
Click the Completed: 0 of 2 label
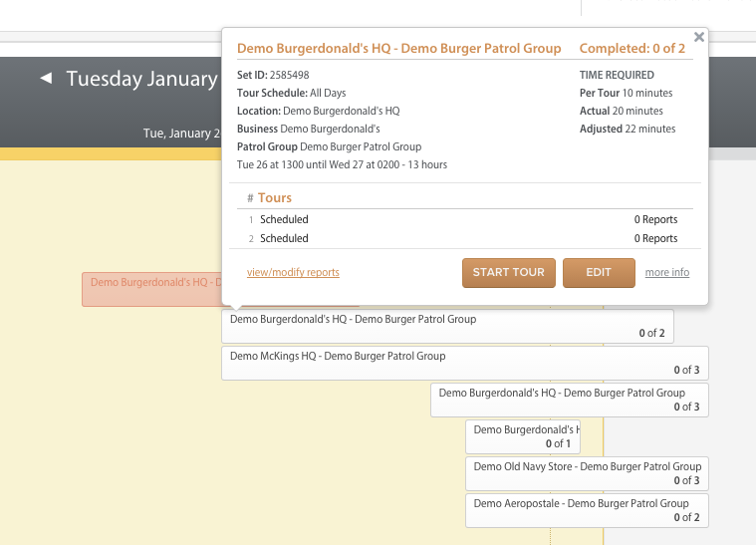(632, 48)
